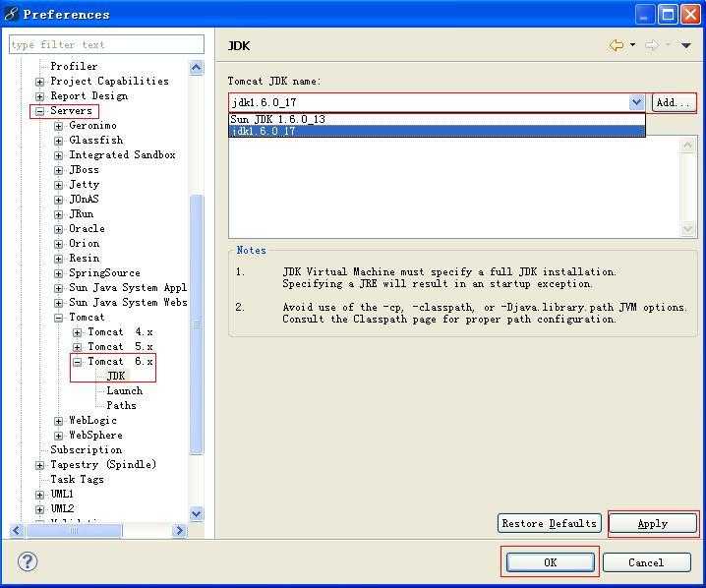
Task: Click tree horizontal scrollbar left arrow
Action: [17, 531]
